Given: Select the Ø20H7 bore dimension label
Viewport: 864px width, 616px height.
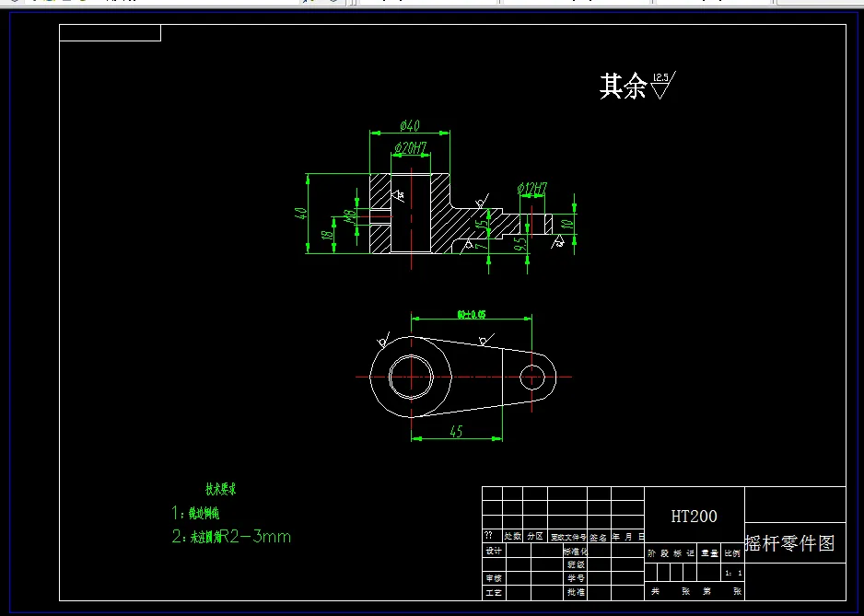Looking at the screenshot, I should pos(411,147).
